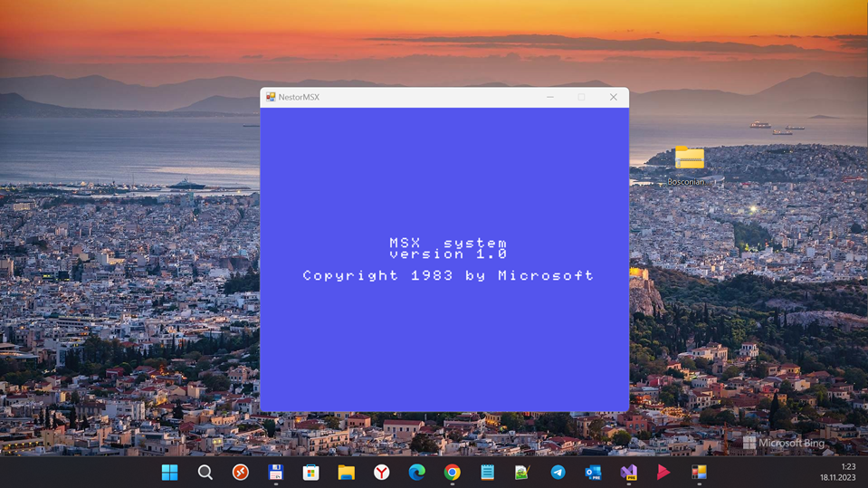Select the Bosconian zip folder on desktop

click(689, 165)
